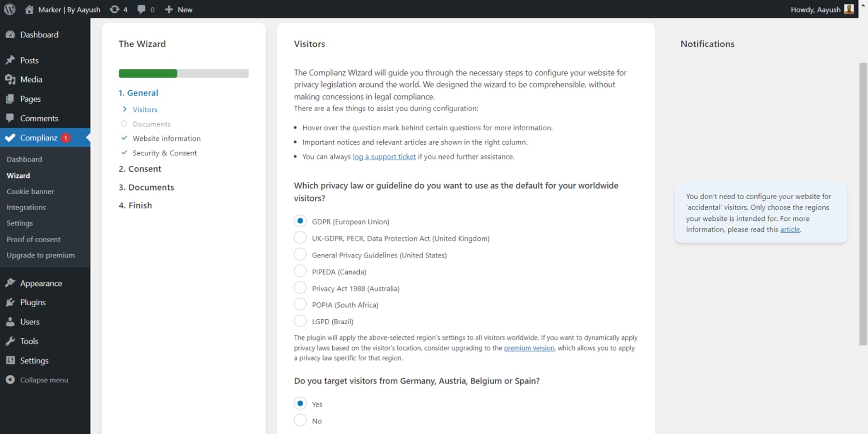Select the PIPEDA (Canada) radio button
Image resolution: width=868 pixels, height=434 pixels.
coord(300,271)
